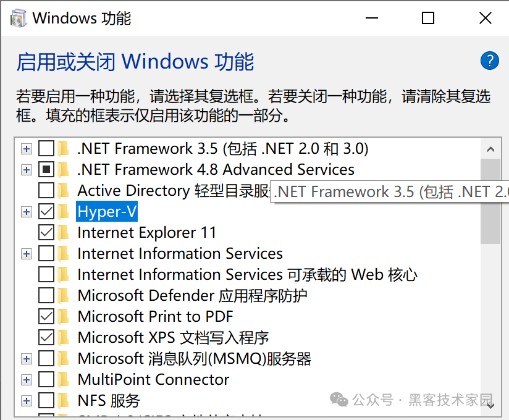Image resolution: width=509 pixels, height=420 pixels.
Task: Click the scrollbar up arrow in feature list
Action: [490, 149]
